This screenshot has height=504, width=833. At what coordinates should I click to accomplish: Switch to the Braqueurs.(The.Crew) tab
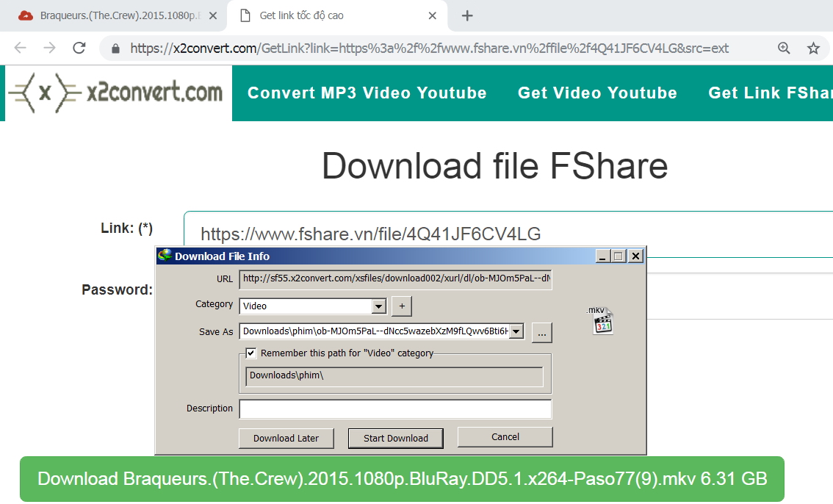click(x=113, y=16)
